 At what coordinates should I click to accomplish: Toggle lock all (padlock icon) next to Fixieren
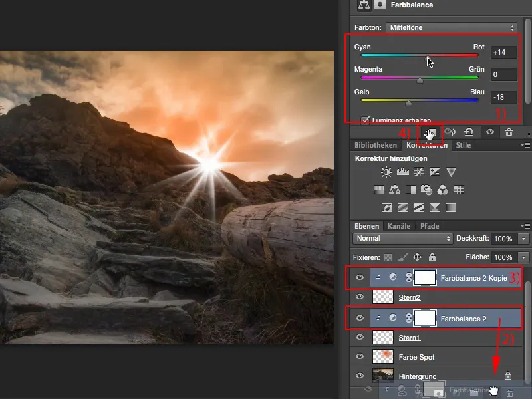[432, 257]
